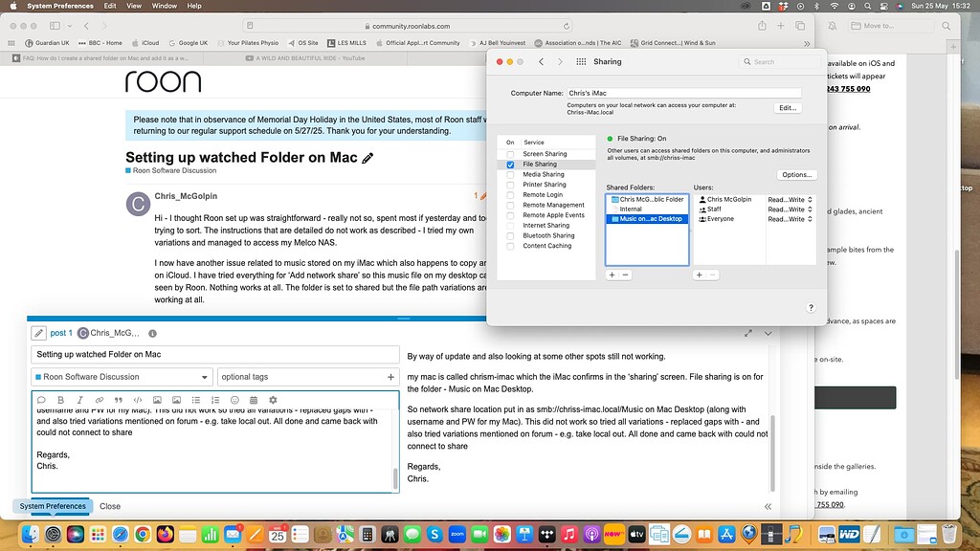980x551 pixels.
Task: Open the code formatting tool in the editor
Action: pyautogui.click(x=138, y=399)
